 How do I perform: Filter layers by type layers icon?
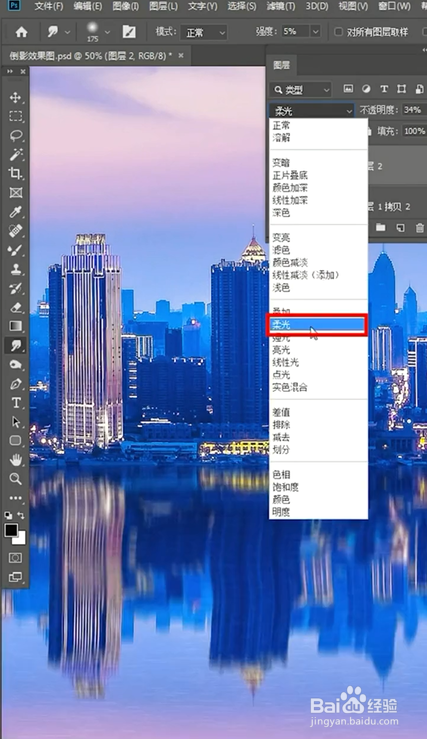point(384,89)
